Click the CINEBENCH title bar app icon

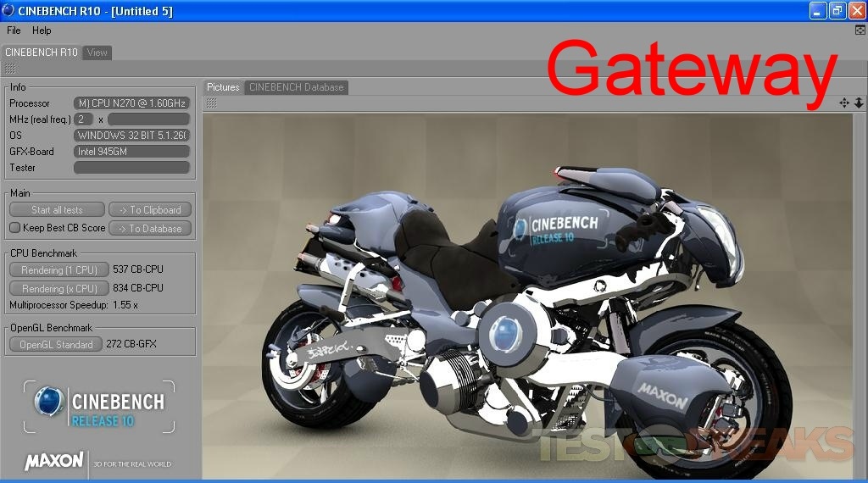coord(8,10)
